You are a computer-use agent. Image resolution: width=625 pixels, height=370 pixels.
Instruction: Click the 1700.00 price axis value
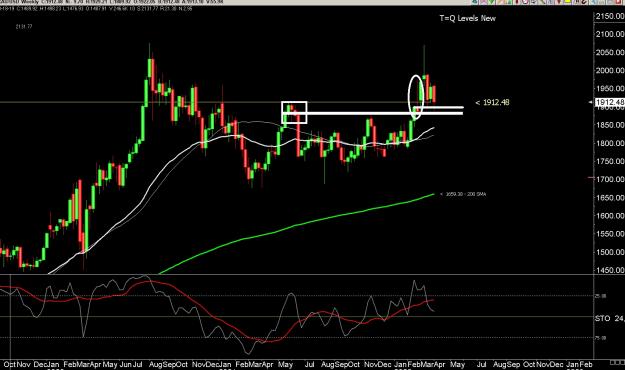tap(610, 179)
